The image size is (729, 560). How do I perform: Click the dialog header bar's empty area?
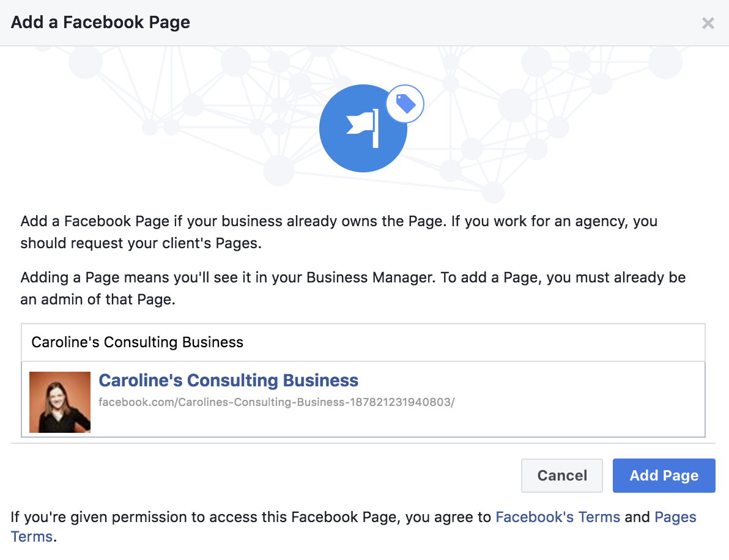[x=428, y=23]
